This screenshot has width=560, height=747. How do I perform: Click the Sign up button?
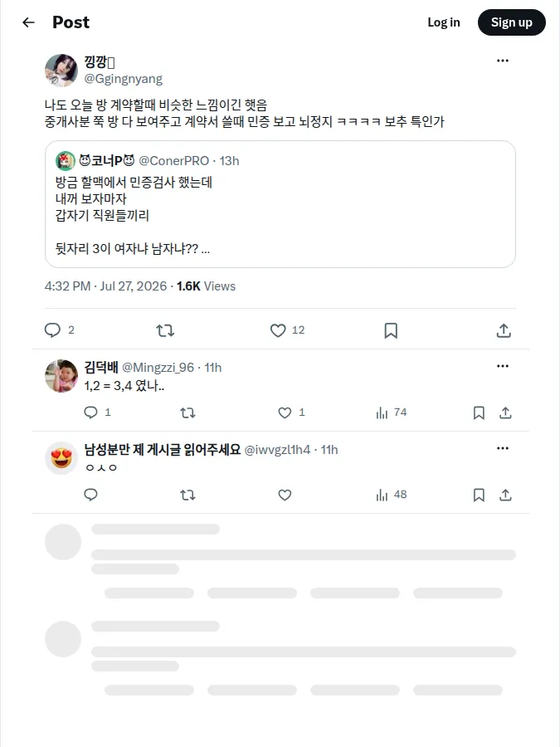511,22
